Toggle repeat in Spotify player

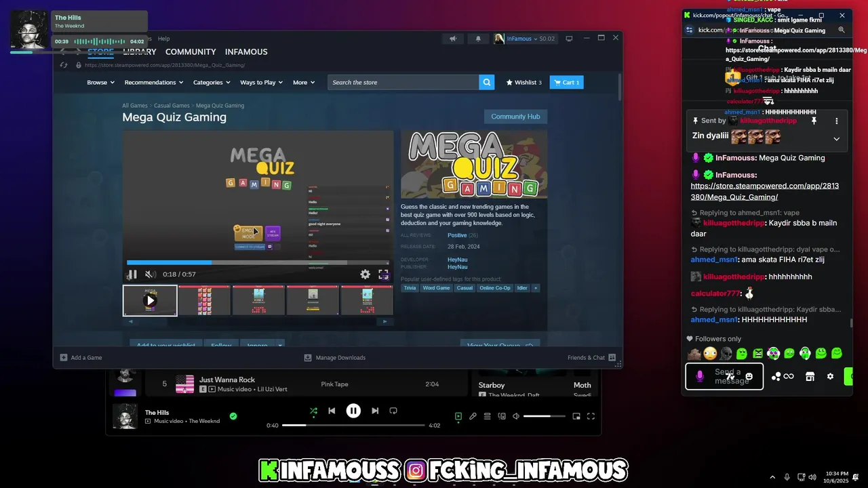(393, 411)
